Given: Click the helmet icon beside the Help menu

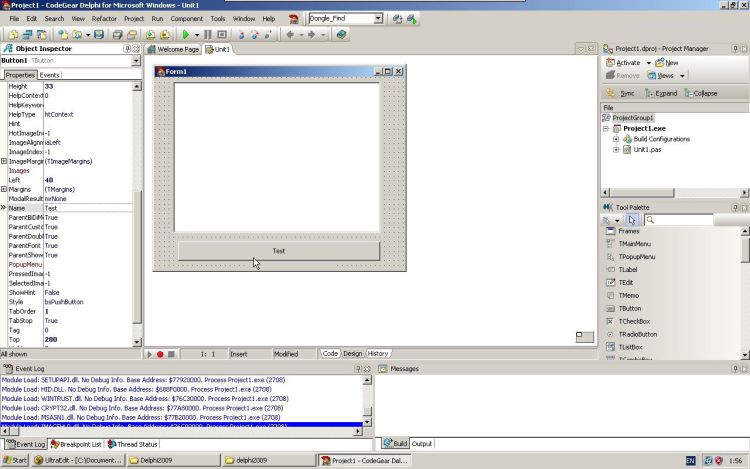Looking at the screenshot, I should click(293, 19).
